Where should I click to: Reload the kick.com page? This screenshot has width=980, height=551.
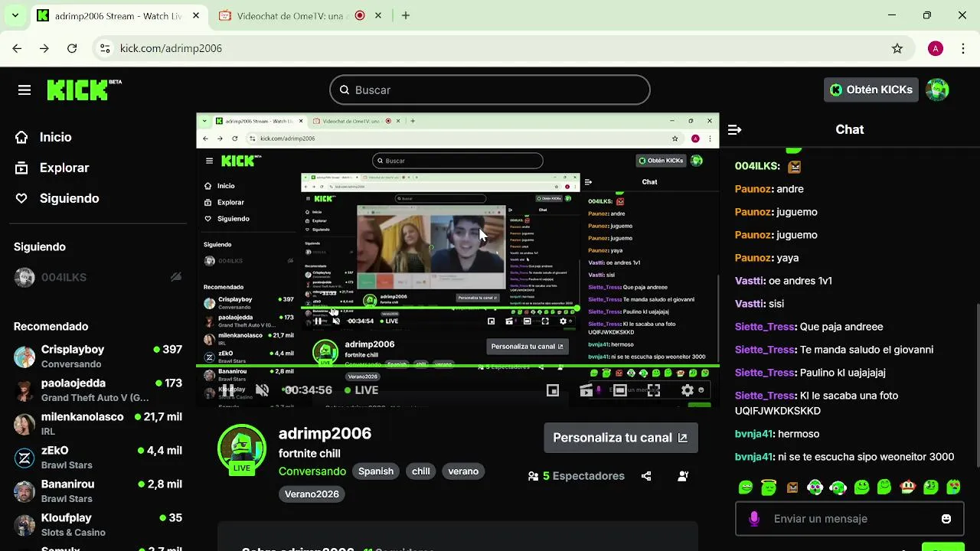pos(72,48)
